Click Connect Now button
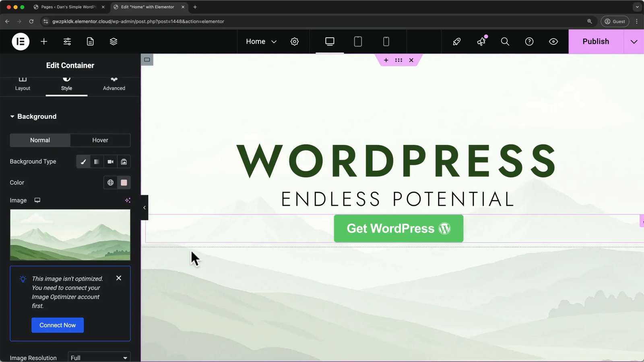Image resolution: width=644 pixels, height=362 pixels. click(x=58, y=325)
